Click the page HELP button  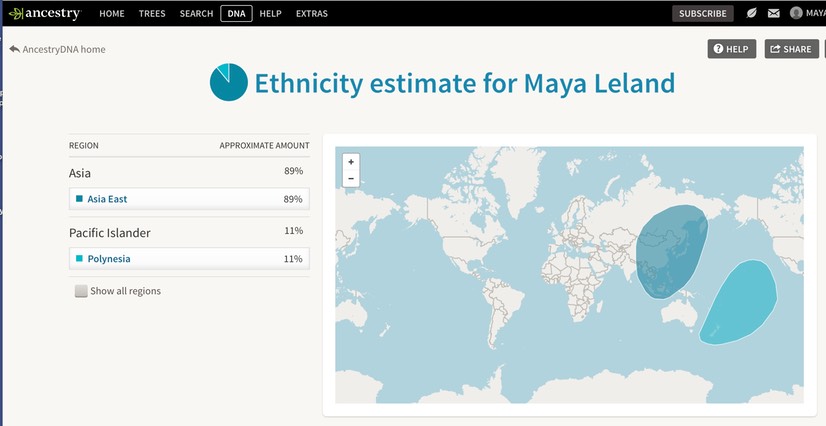pos(732,49)
